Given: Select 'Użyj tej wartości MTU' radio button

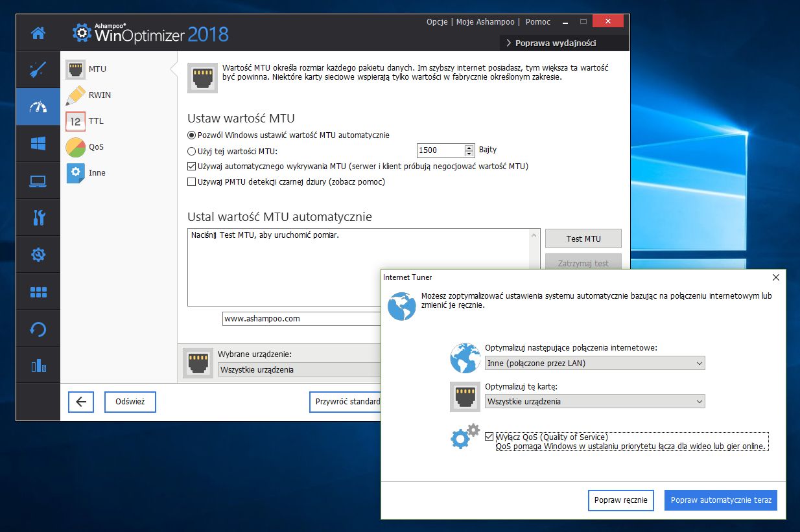Looking at the screenshot, I should [x=191, y=151].
